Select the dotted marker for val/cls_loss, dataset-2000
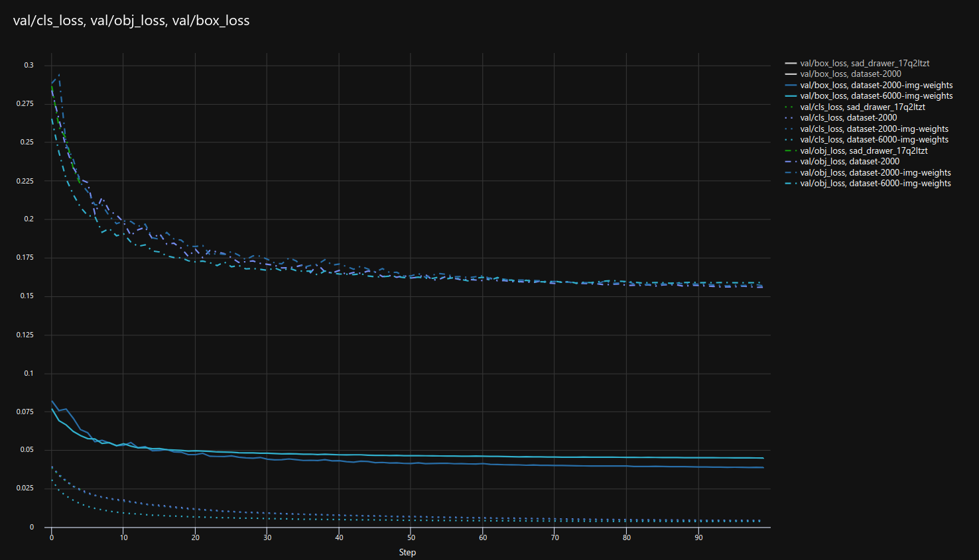This screenshot has height=560, width=979. [x=790, y=117]
